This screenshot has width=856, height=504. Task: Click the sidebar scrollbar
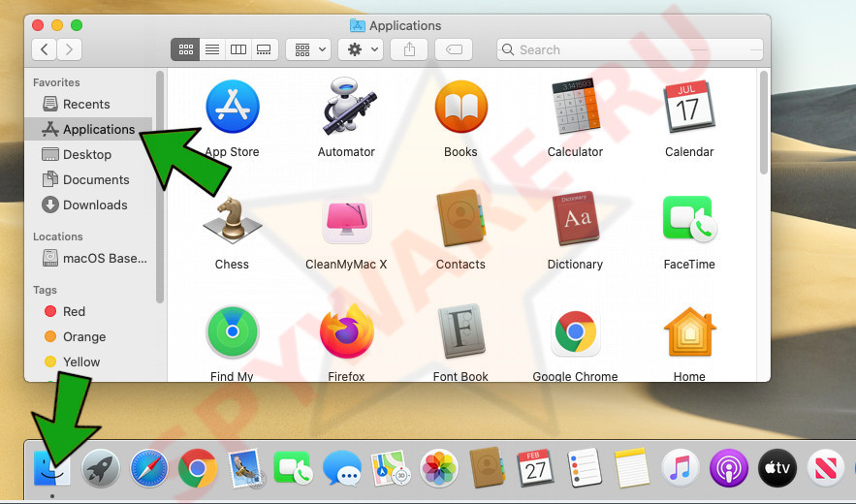159,187
